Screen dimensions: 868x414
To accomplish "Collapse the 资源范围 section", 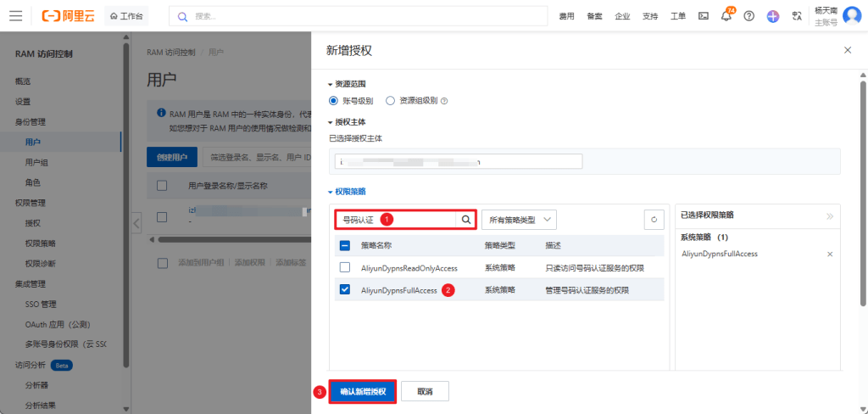I will (x=347, y=84).
